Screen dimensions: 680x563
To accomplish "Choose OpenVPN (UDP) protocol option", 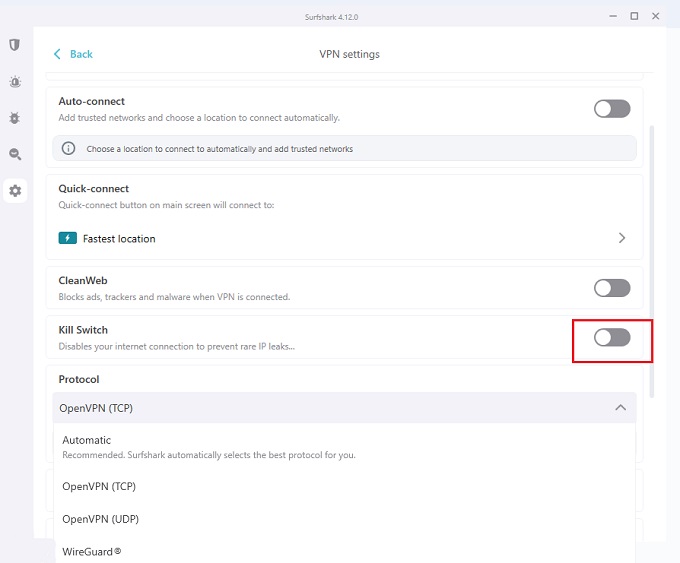I will pos(344,519).
